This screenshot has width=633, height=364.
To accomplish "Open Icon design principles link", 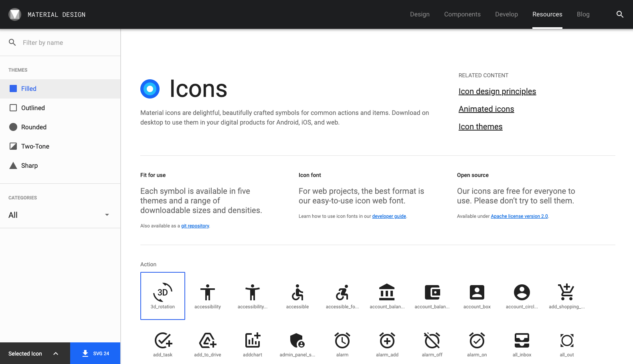I will [497, 91].
